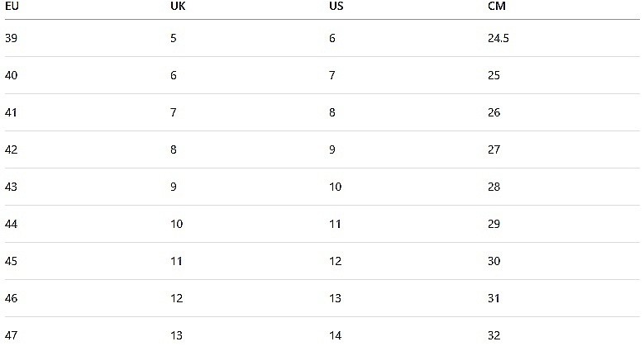This screenshot has height=351, width=644.
Task: Select the 24.5 CM value
Action: click(499, 38)
